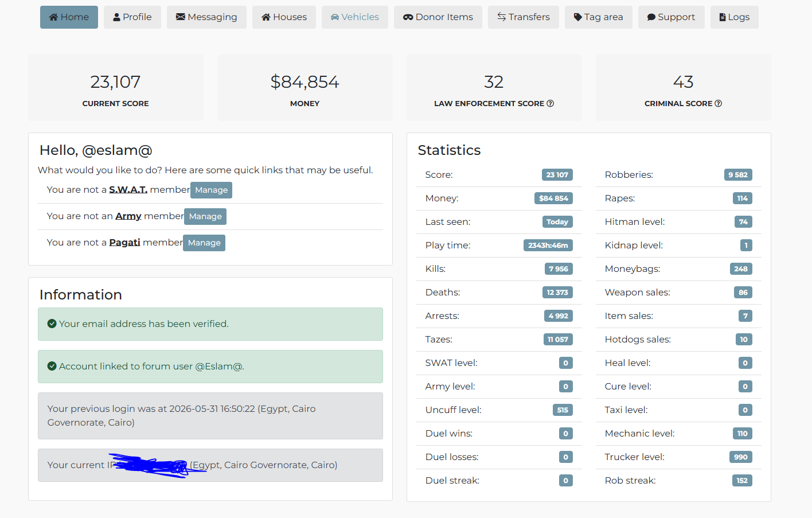Image resolution: width=812 pixels, height=518 pixels.
Task: Click the Money badge $84 854
Action: (x=553, y=198)
